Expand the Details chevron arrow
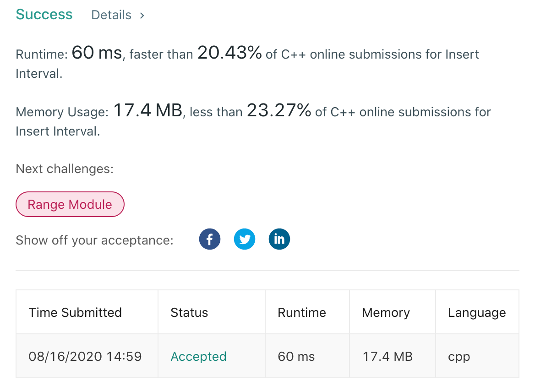Screen dimensions: 535x392 click(142, 16)
